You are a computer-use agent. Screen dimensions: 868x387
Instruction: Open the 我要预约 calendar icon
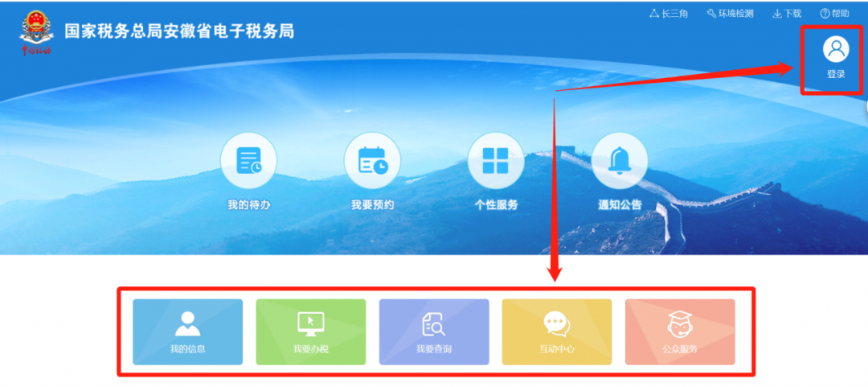(x=372, y=161)
